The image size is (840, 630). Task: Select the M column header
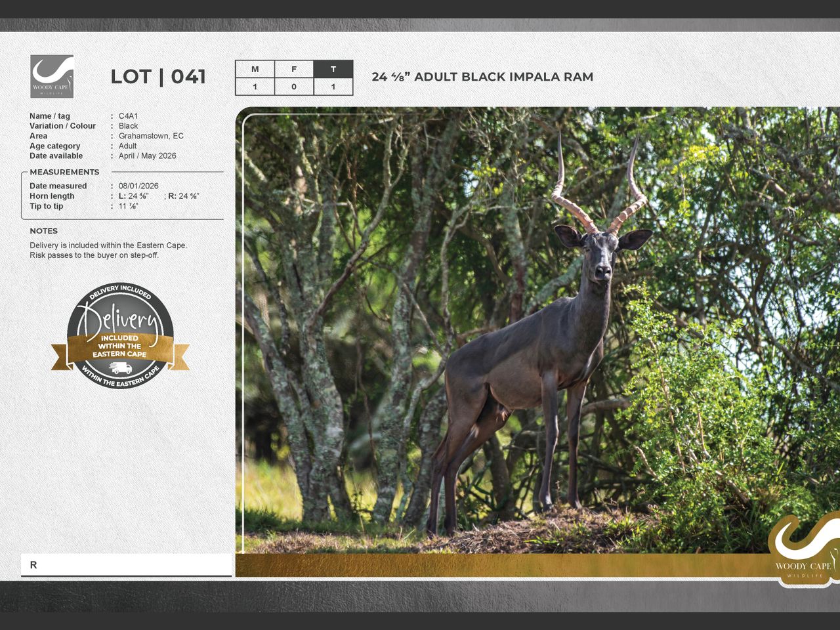pos(255,70)
